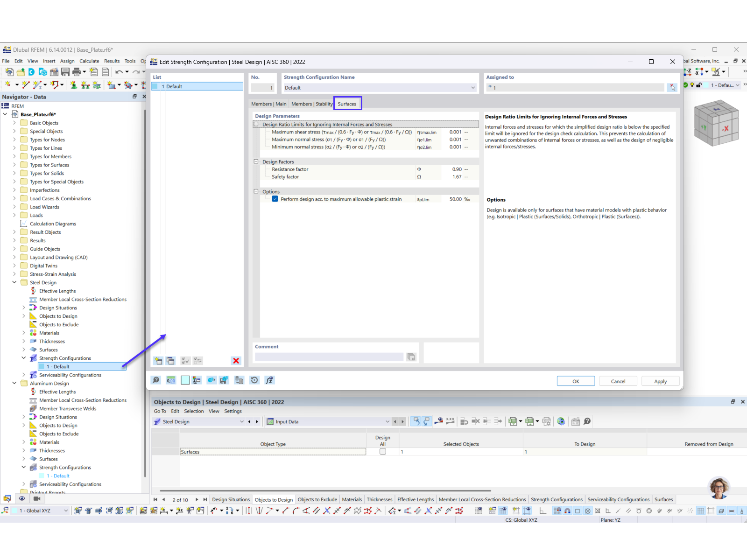This screenshot has height=560, width=747.
Task: Click the view cube in the workspace corner
Action: coord(716,124)
